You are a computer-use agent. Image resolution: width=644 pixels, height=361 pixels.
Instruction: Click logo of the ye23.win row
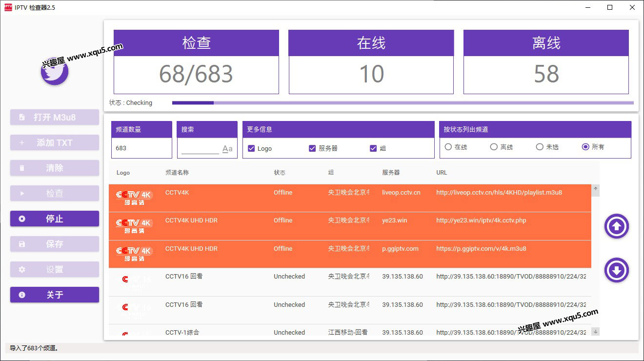(x=135, y=226)
